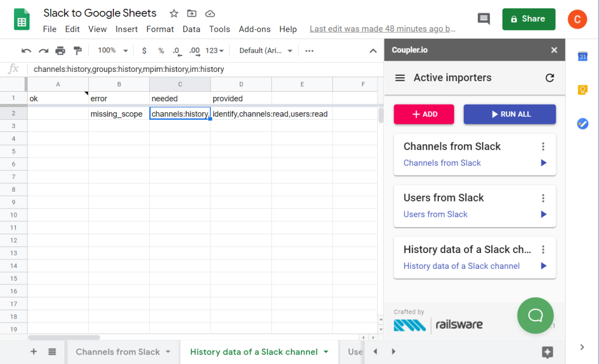This screenshot has width=599, height=364.
Task: Open the Data menu
Action: click(x=191, y=29)
